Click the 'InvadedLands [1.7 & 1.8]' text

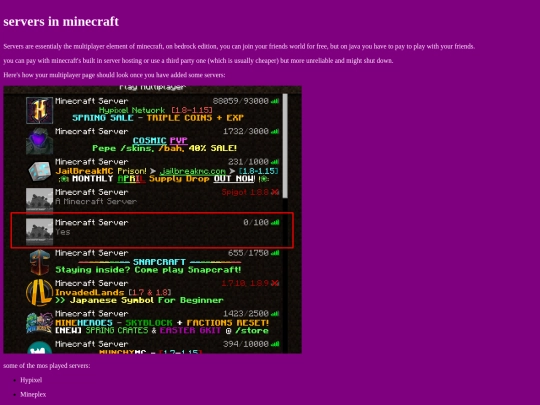[x=113, y=292]
